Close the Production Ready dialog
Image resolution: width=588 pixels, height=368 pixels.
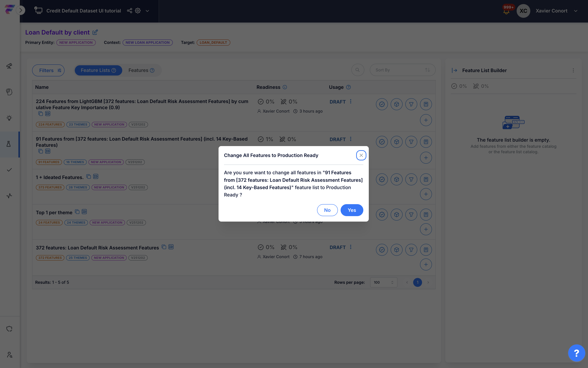361,155
